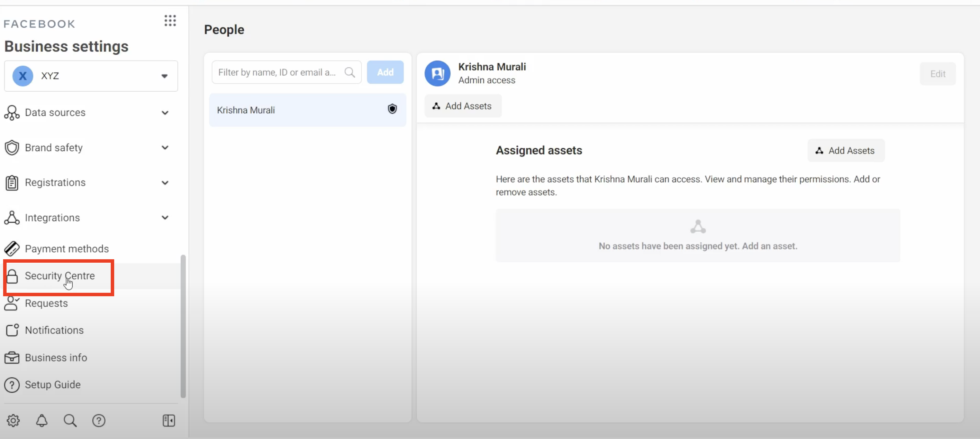The image size is (980, 439).
Task: Focus the Filter by name search field
Action: pyautogui.click(x=287, y=72)
